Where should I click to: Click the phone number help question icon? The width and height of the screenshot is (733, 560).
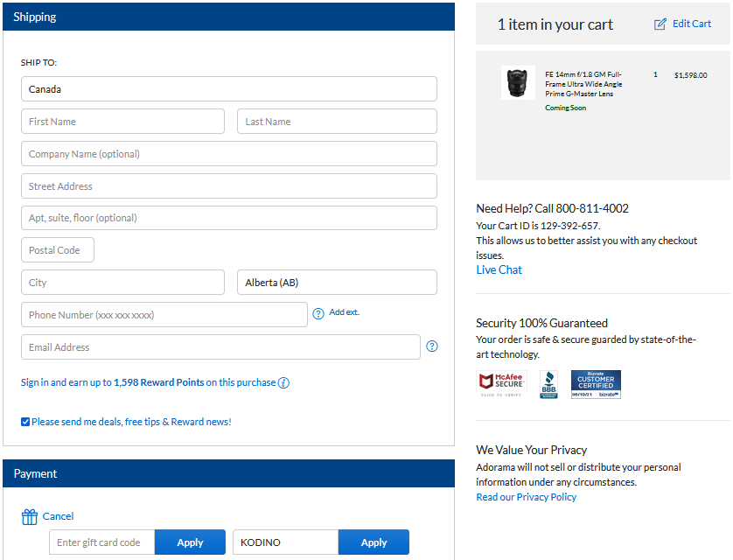coord(318,313)
